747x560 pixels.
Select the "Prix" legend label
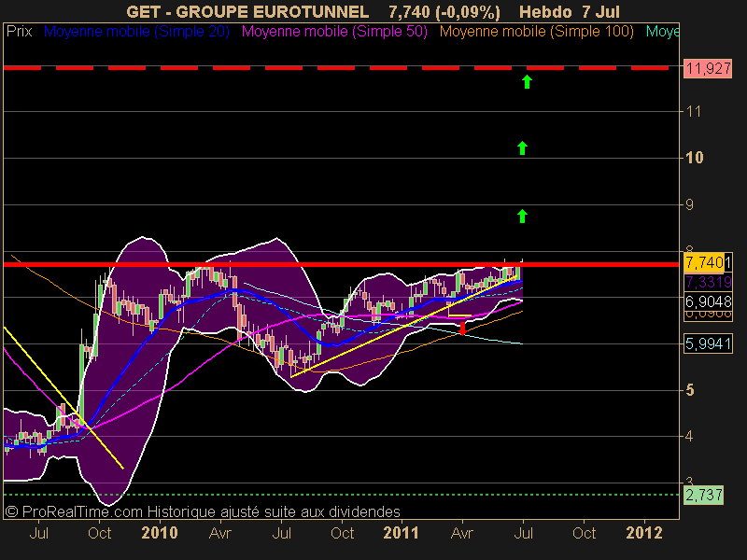point(19,32)
